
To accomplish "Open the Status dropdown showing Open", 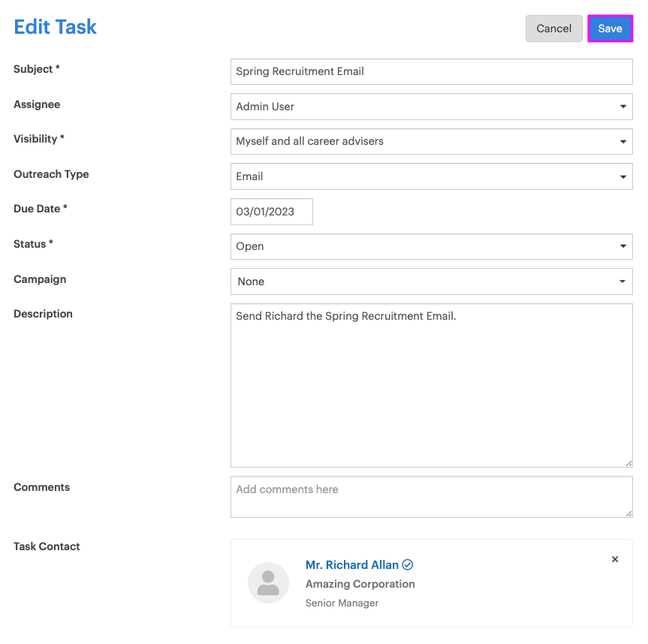I will pos(430,246).
